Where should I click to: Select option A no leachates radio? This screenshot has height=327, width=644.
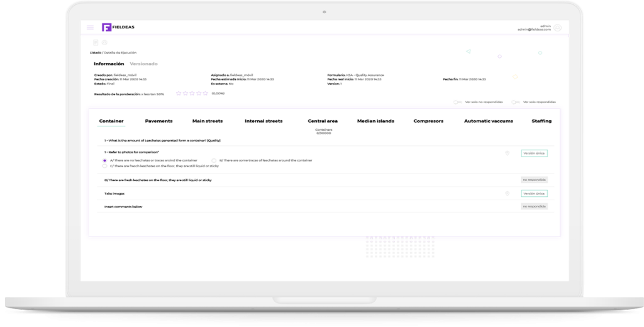click(104, 160)
